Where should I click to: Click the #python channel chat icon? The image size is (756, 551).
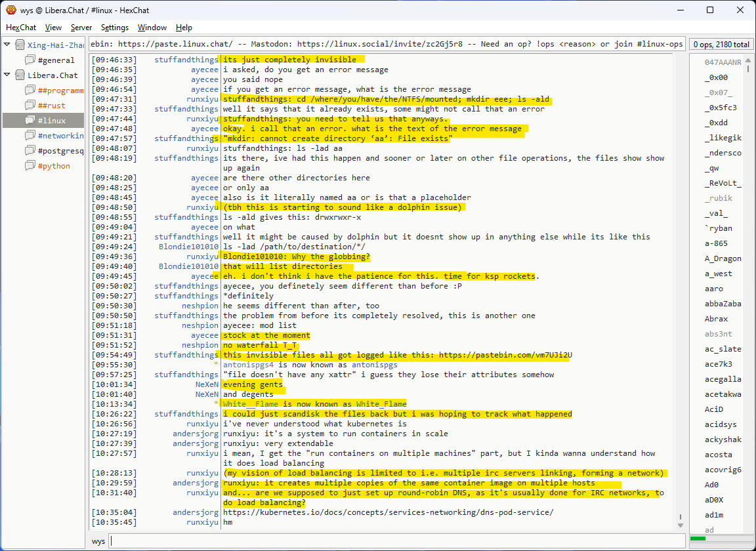(30, 166)
